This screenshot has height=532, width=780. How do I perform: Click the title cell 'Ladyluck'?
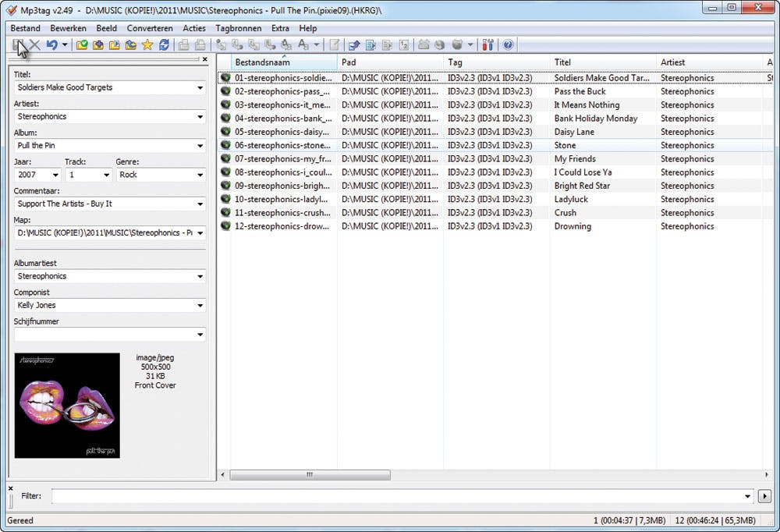point(571,199)
